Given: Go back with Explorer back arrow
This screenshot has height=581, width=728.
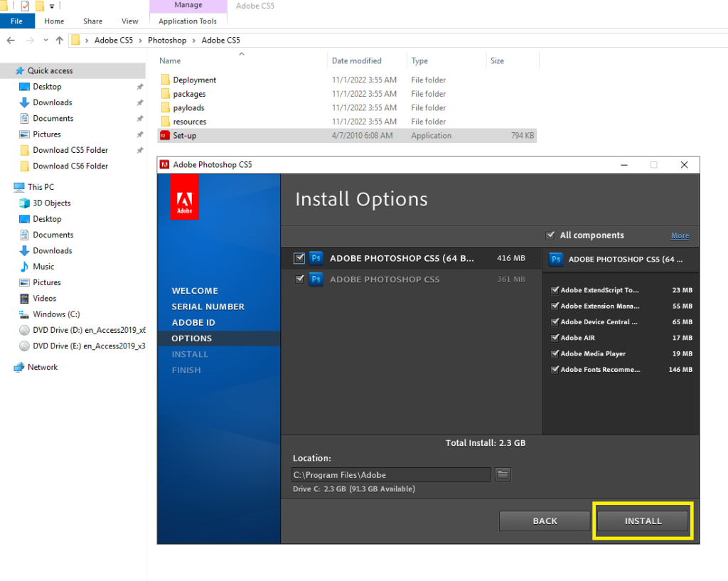Looking at the screenshot, I should click(11, 41).
